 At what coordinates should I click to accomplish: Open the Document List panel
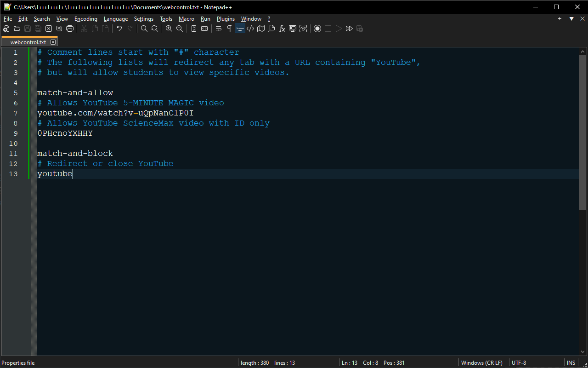pos(271,29)
